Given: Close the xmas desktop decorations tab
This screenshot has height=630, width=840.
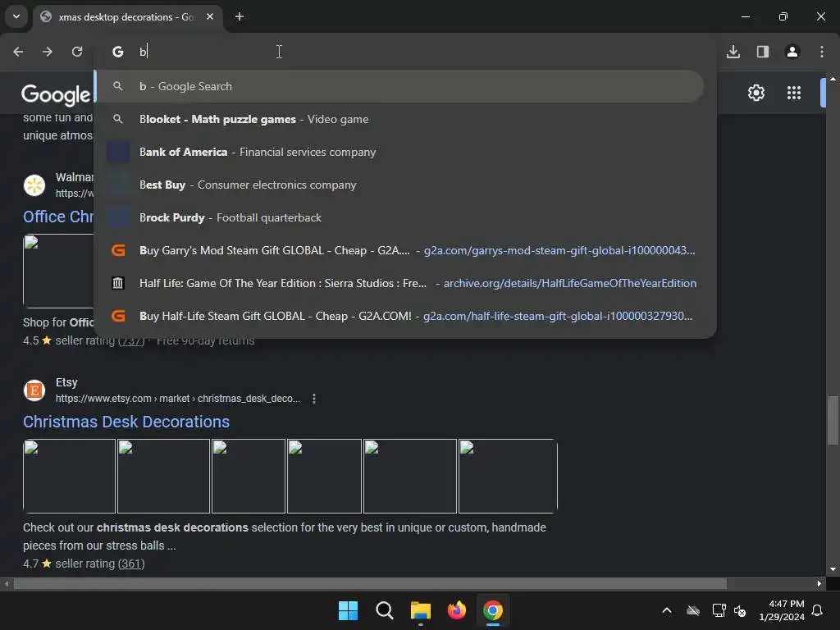Looking at the screenshot, I should [x=210, y=16].
